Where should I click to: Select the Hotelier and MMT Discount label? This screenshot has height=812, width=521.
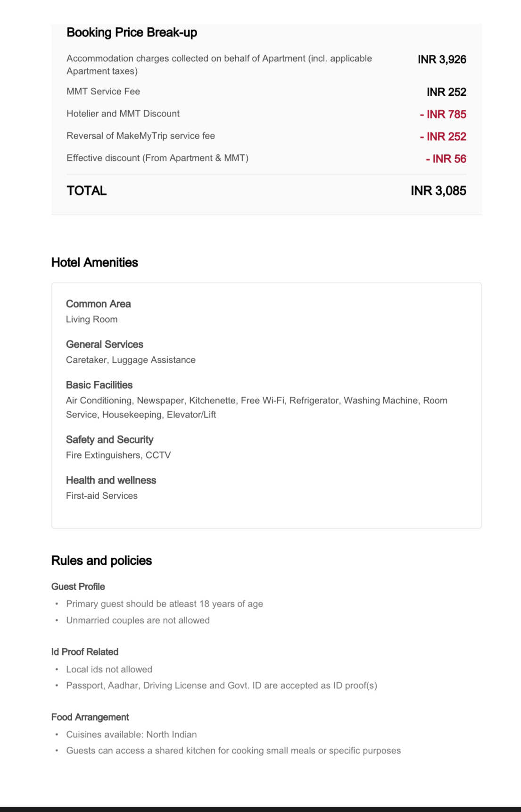click(x=123, y=114)
